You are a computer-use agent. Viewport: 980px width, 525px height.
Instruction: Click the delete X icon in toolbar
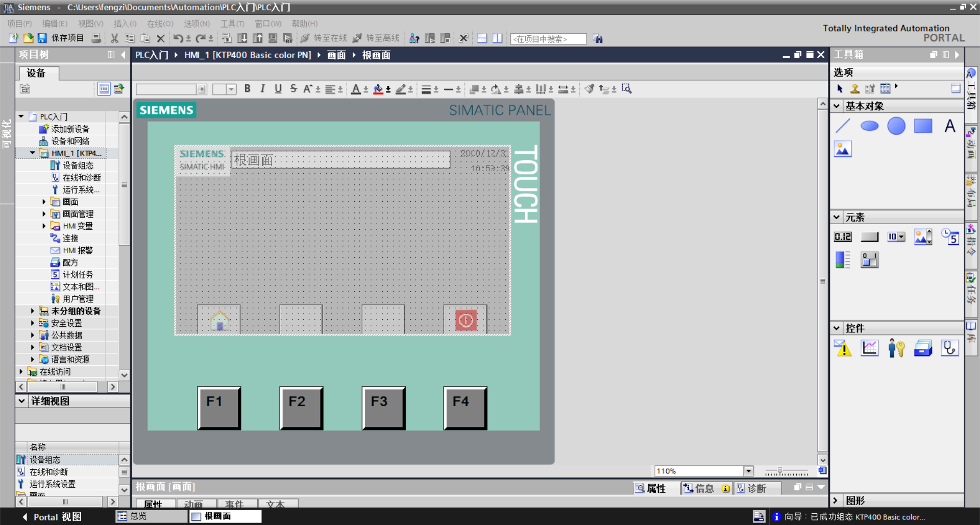click(x=160, y=38)
